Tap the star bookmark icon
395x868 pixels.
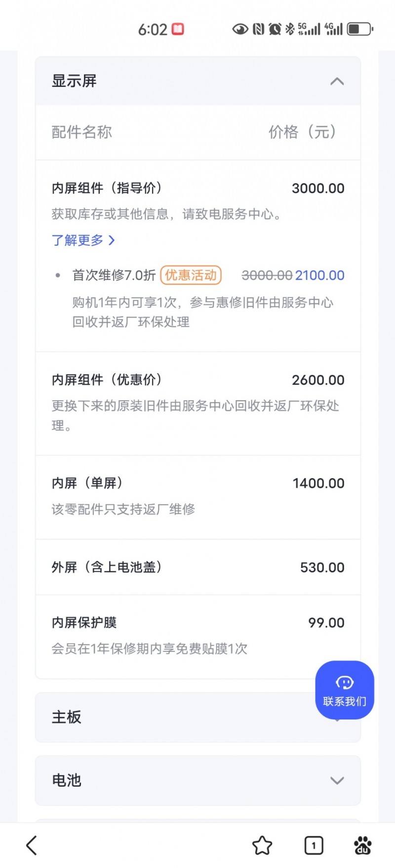[x=262, y=845]
